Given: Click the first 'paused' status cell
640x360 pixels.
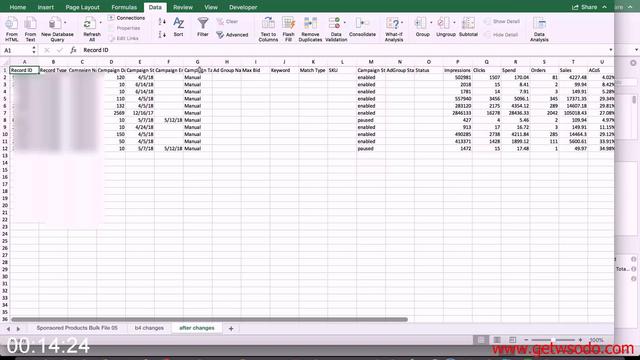Looking at the screenshot, I should point(371,120).
